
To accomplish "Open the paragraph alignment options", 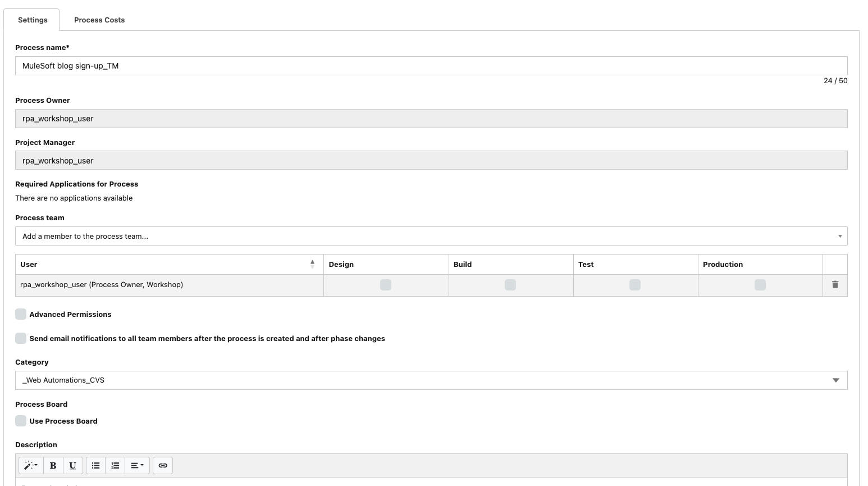I will click(x=137, y=465).
